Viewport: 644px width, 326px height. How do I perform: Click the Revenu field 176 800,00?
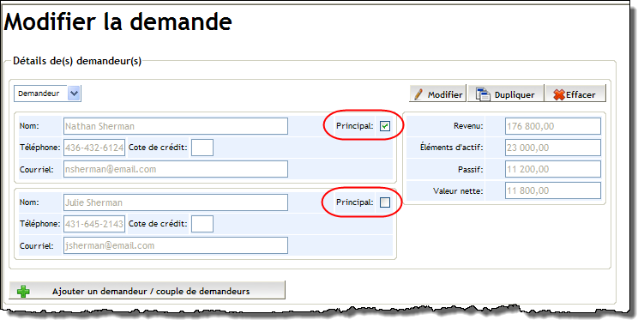point(553,126)
